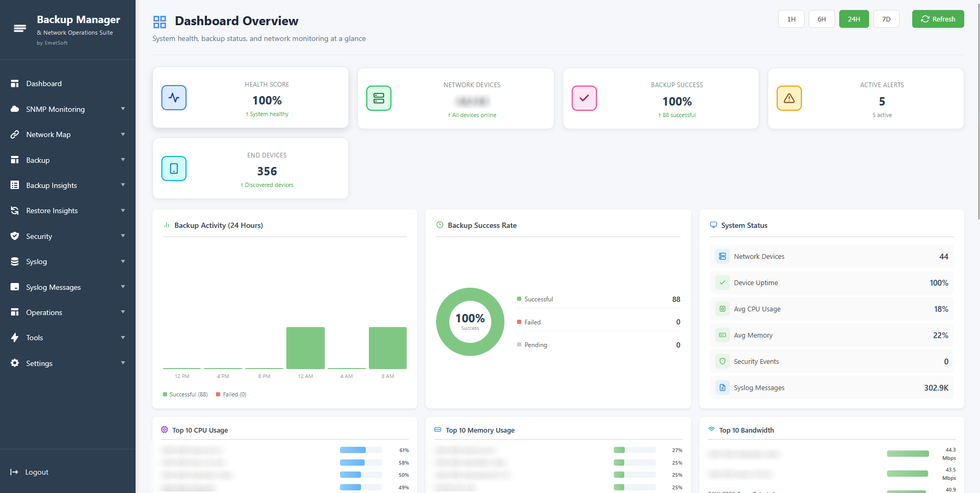Click the Network Devices icon in System Status
The image size is (980, 493).
723,256
